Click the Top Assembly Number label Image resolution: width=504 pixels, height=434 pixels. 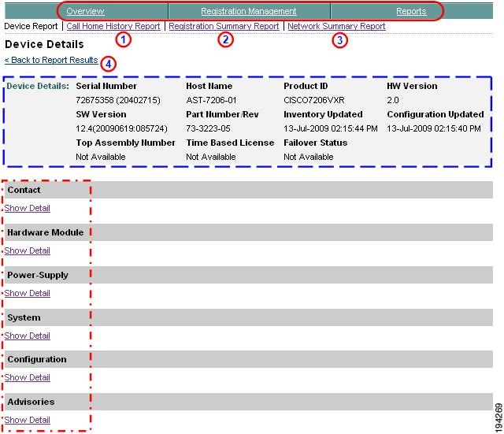point(126,143)
